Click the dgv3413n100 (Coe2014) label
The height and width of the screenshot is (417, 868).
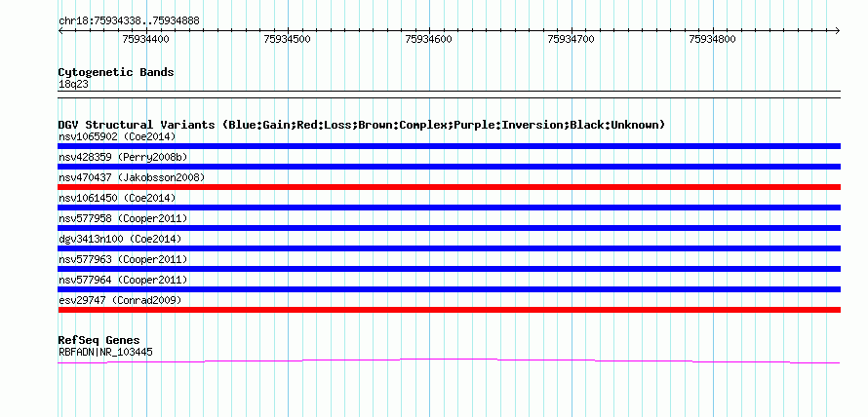(120, 239)
